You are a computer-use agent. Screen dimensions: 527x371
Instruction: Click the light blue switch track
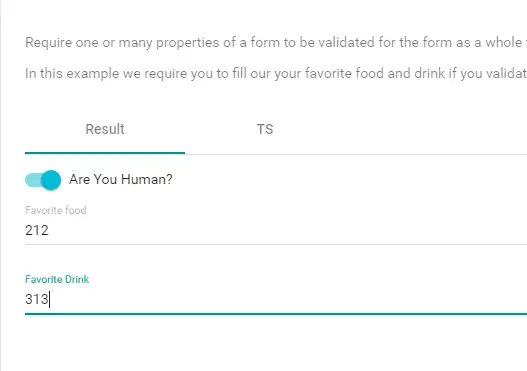pos(33,180)
